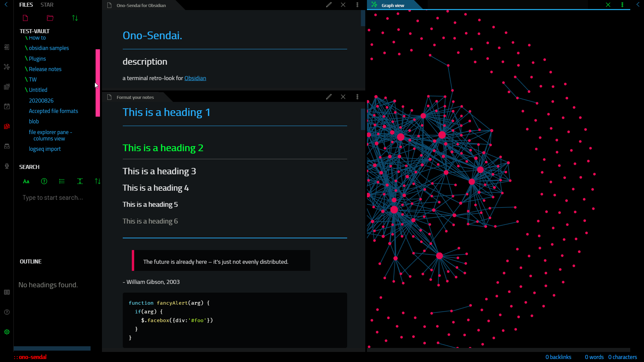644x362 pixels.
Task: Select the settings gear icon
Action: (7, 331)
